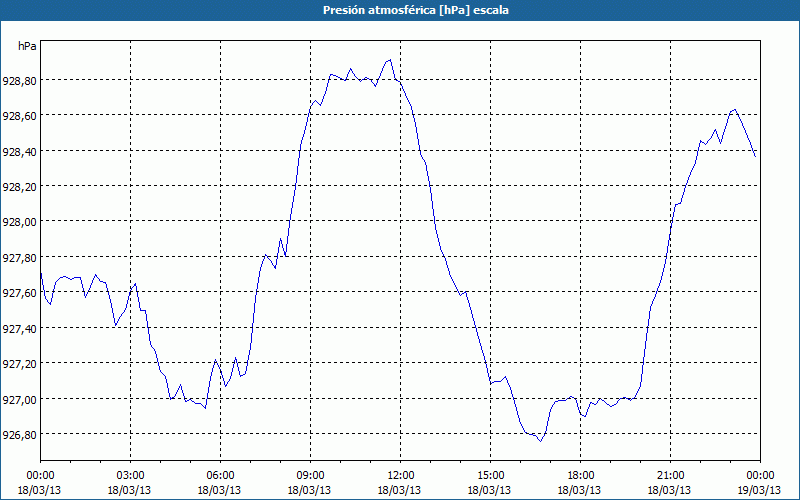This screenshot has width=800, height=500.
Task: Click the 927,80 y-axis label
Action: coord(19,257)
